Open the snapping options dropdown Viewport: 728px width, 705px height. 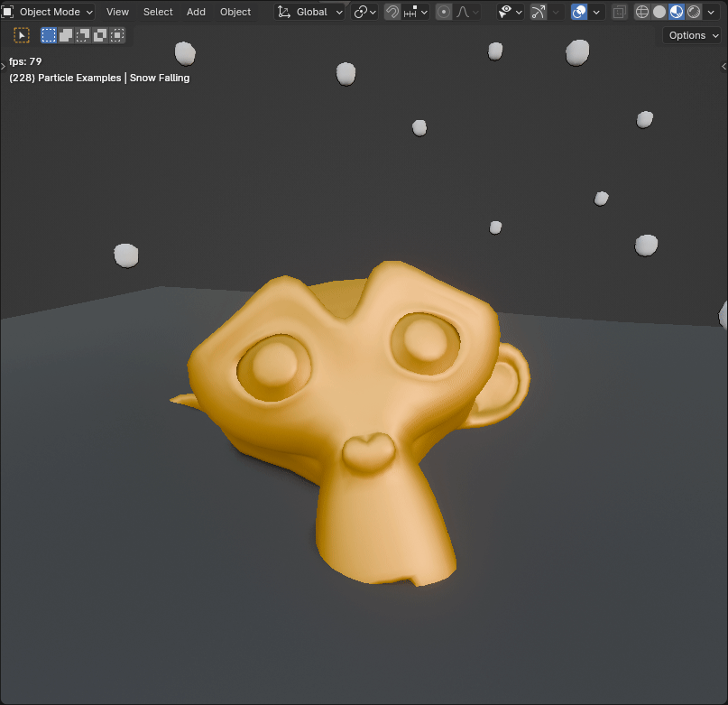coord(416,12)
